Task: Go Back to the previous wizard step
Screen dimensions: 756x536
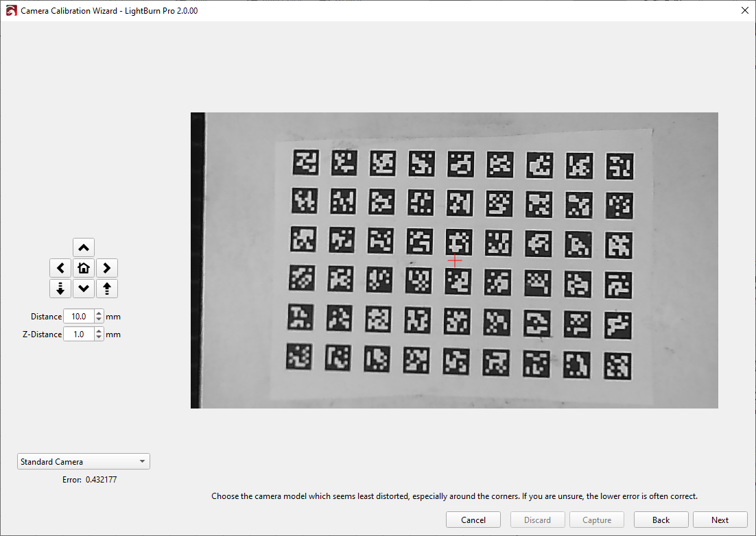Action: click(x=661, y=520)
